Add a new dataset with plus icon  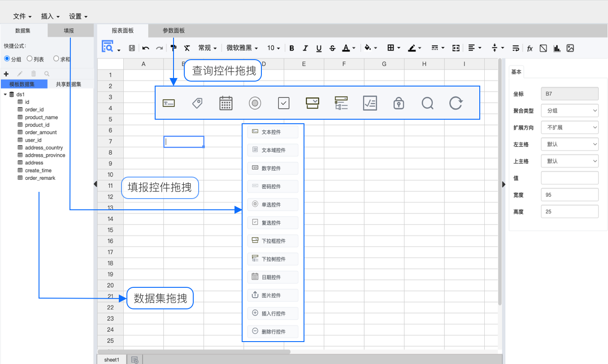pos(6,74)
